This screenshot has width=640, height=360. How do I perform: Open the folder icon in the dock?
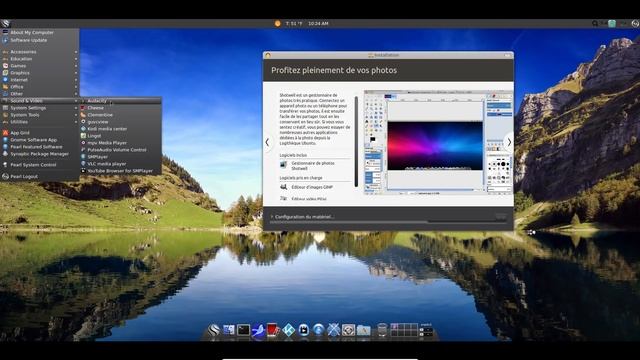pos(363,330)
